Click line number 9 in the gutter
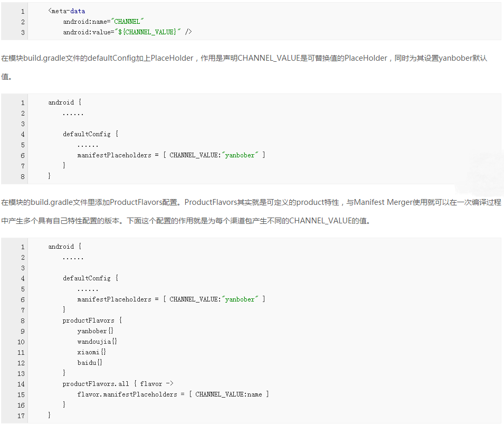 tap(23, 331)
